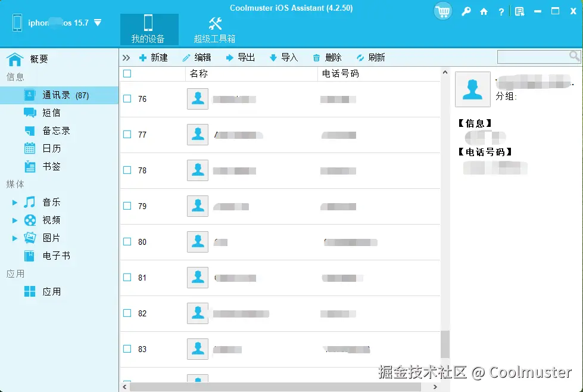Open help using the question mark icon
The width and height of the screenshot is (583, 392).
point(501,11)
